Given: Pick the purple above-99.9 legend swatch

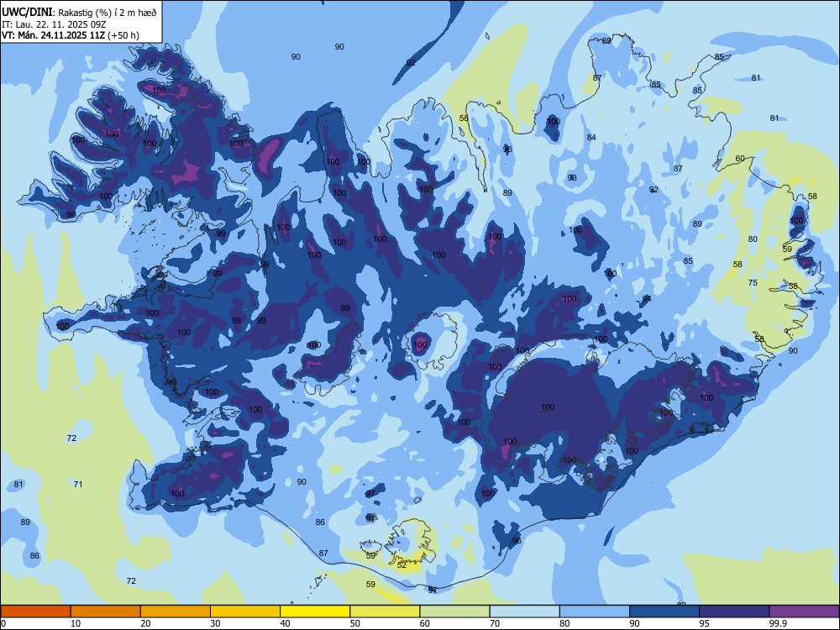Looking at the screenshot, I should tap(804, 612).
